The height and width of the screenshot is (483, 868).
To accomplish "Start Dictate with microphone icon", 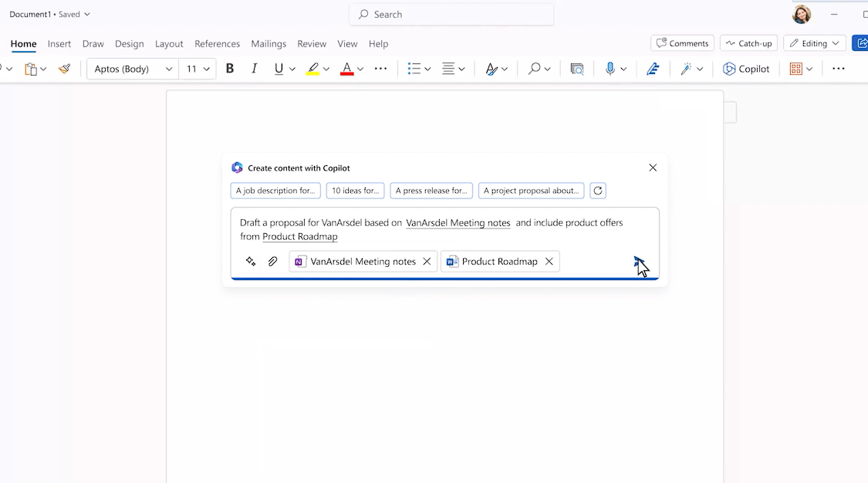I will 610,69.
